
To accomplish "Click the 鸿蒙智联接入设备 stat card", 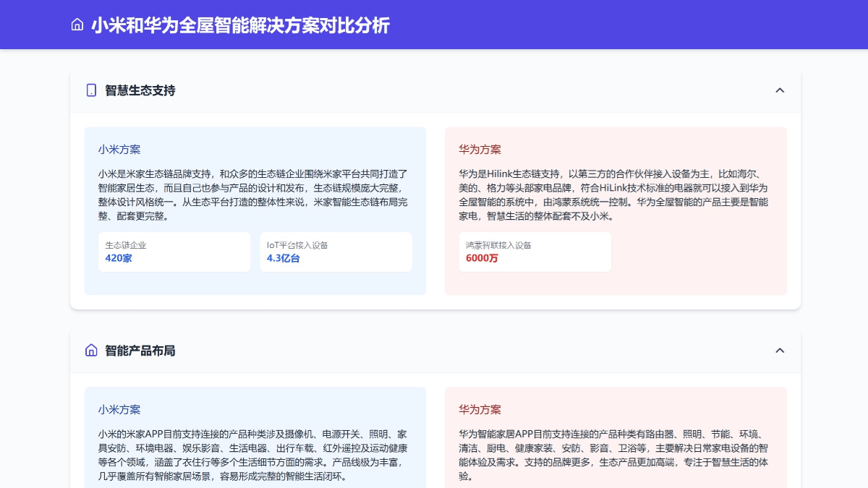I will point(535,252).
